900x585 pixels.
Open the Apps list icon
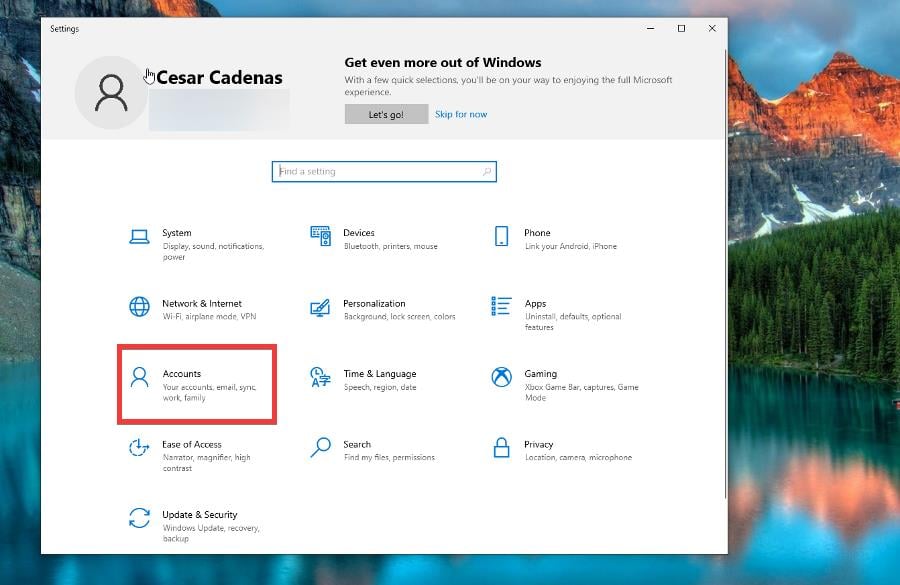(501, 306)
